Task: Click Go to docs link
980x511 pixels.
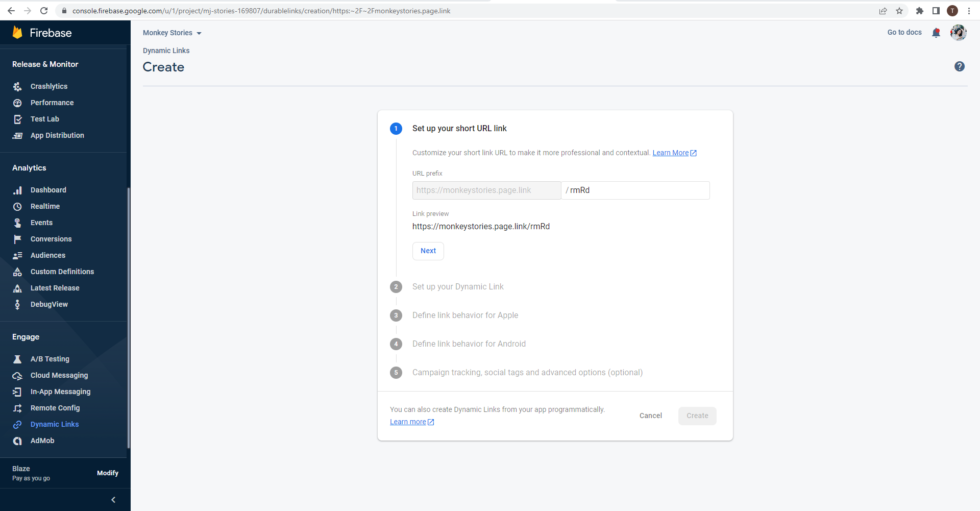Action: coord(904,32)
